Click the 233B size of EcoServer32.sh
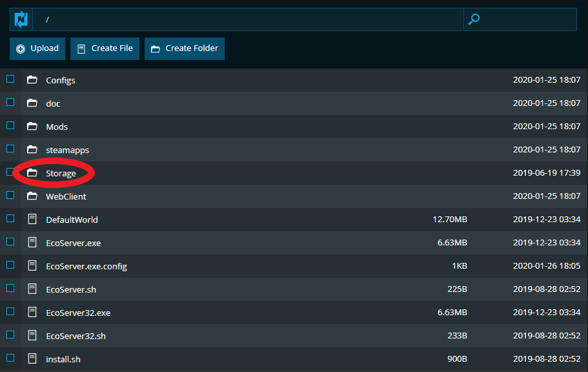588x372 pixels. point(457,336)
